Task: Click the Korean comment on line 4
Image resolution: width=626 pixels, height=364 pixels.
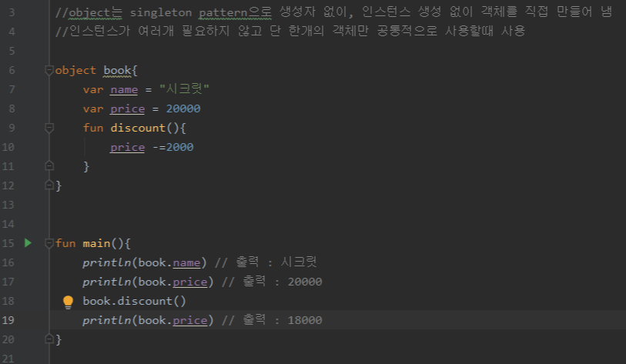Action: (x=290, y=31)
